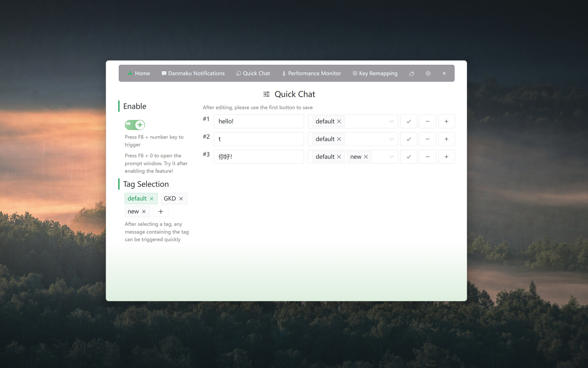Open the tag dropdown for message #2
The image size is (588, 368).
(x=391, y=139)
